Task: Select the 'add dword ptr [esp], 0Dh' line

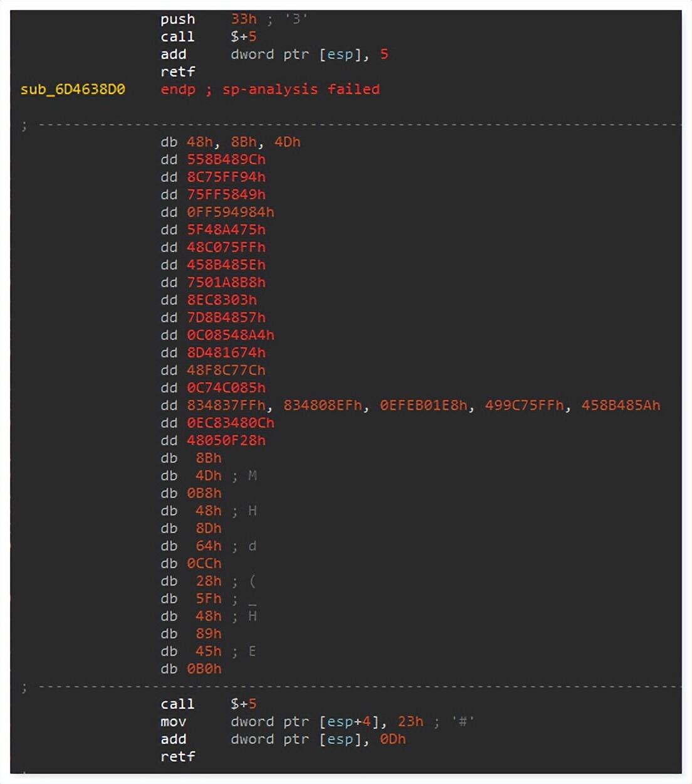Action: (x=283, y=739)
